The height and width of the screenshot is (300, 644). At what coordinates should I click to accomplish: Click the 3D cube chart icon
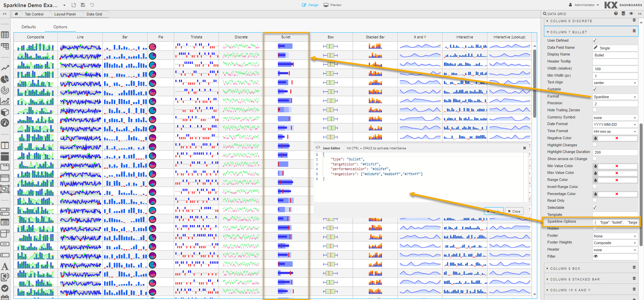tap(5, 112)
